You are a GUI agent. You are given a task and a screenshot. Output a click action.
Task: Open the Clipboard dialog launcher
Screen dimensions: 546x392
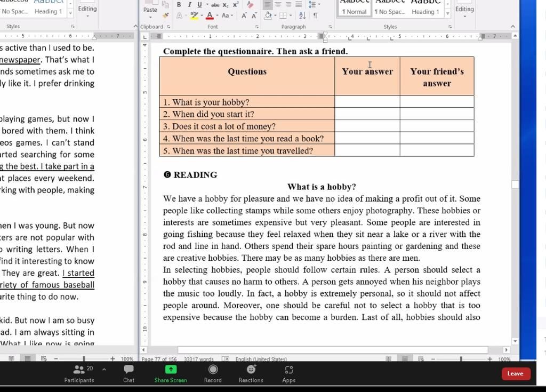click(x=168, y=27)
